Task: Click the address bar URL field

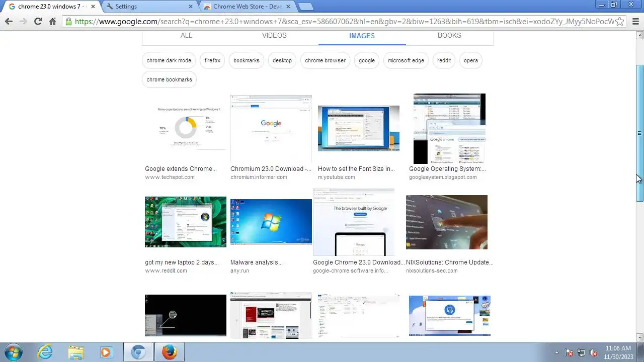Action: pos(344,22)
